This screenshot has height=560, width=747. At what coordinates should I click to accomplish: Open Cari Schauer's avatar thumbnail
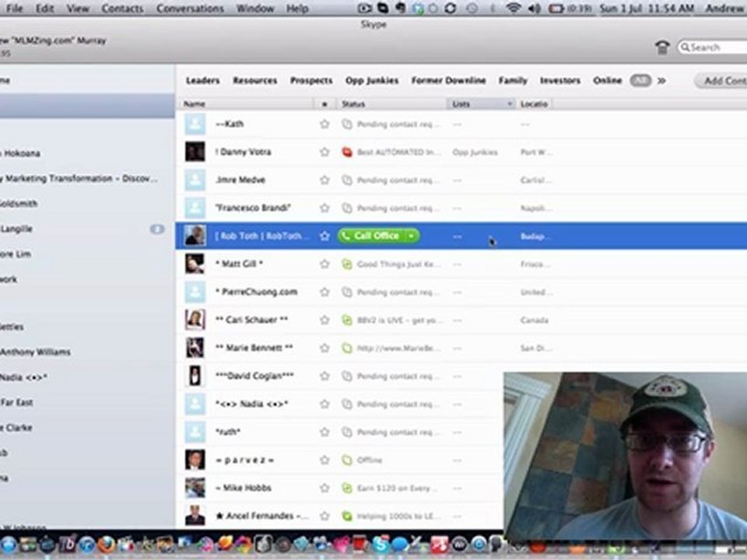pyautogui.click(x=195, y=320)
